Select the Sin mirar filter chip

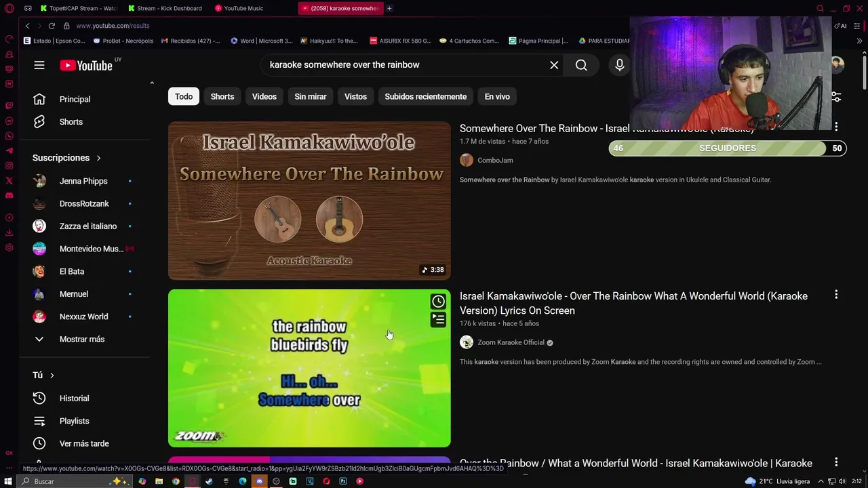point(311,96)
